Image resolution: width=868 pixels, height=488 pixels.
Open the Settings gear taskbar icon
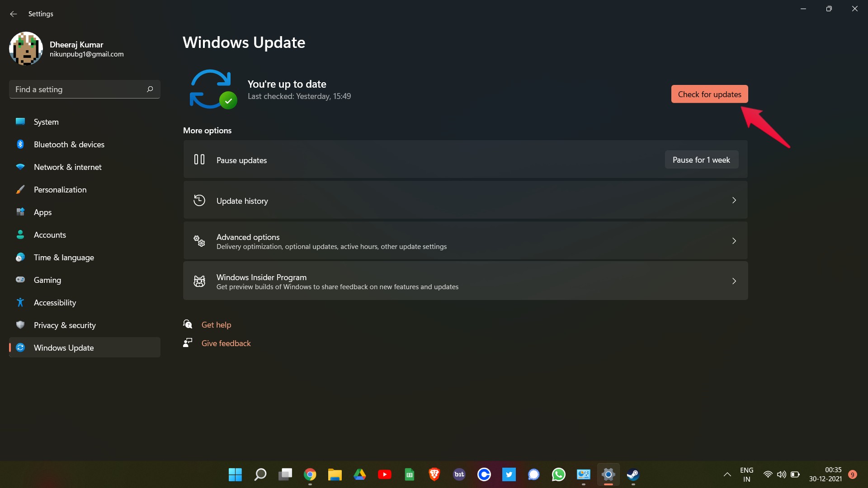coord(608,474)
